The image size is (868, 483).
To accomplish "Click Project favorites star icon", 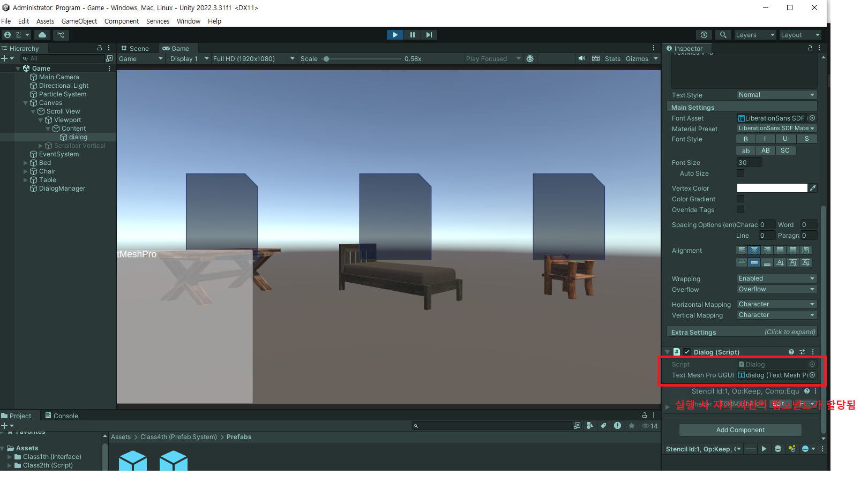I will (632, 426).
